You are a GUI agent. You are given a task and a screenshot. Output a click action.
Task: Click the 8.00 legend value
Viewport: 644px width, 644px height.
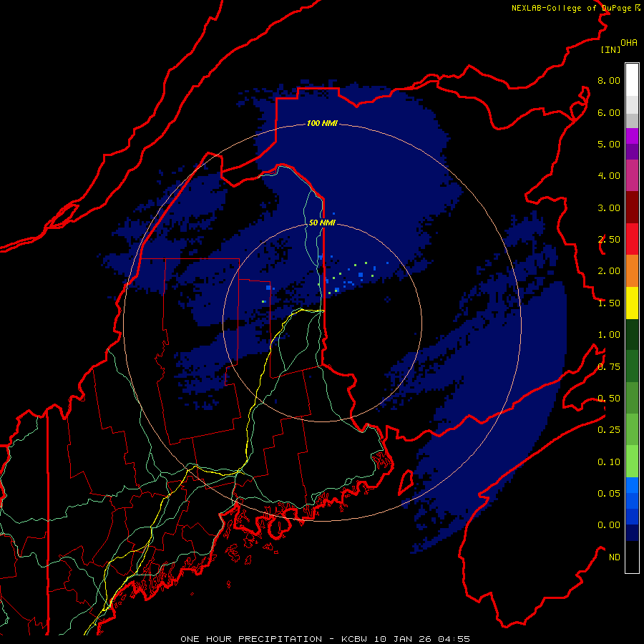pyautogui.click(x=609, y=80)
